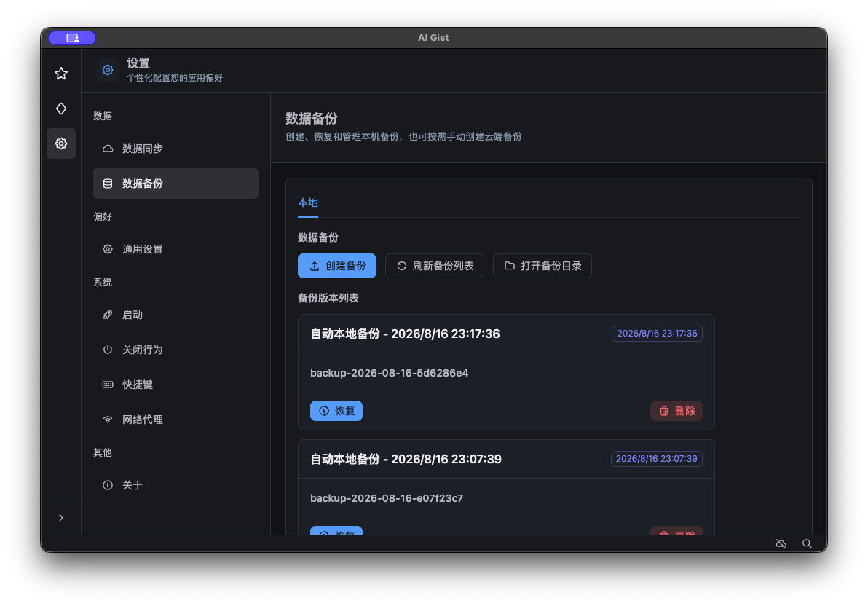Image resolution: width=868 pixels, height=606 pixels.
Task: Click the wifi icon beside 网络代理
Action: (x=108, y=420)
